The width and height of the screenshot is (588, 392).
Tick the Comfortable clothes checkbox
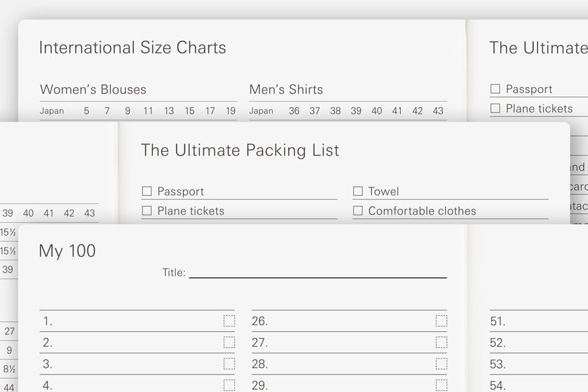pyautogui.click(x=357, y=211)
